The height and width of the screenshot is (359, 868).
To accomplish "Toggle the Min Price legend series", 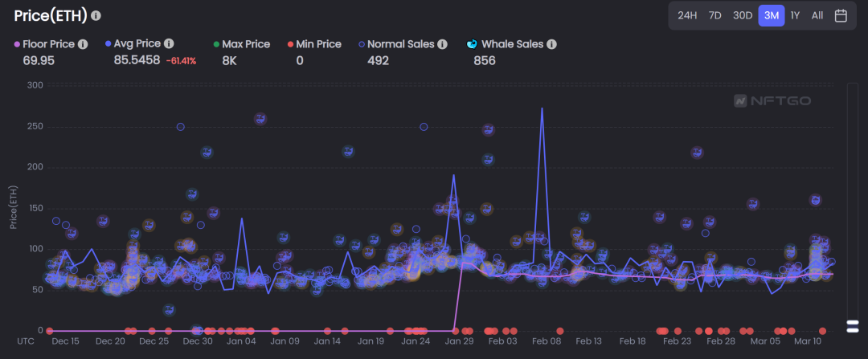I will [315, 44].
